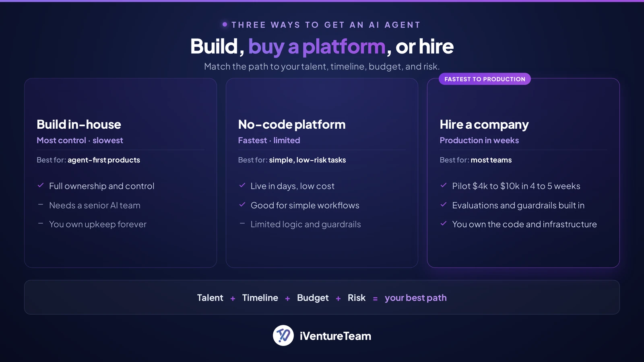Click the Most control · slowest subtitle
Viewport: 644px width, 362px height.
pos(80,140)
